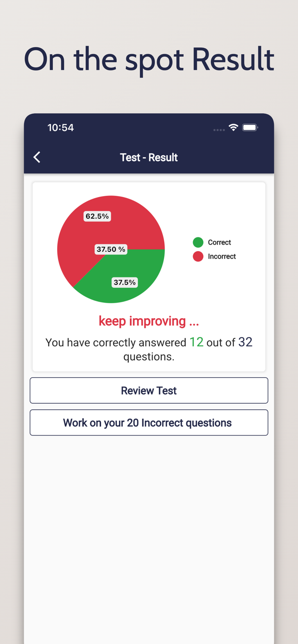Viewport: 298px width, 644px height.
Task: Click the keep improving message
Action: [x=149, y=321]
